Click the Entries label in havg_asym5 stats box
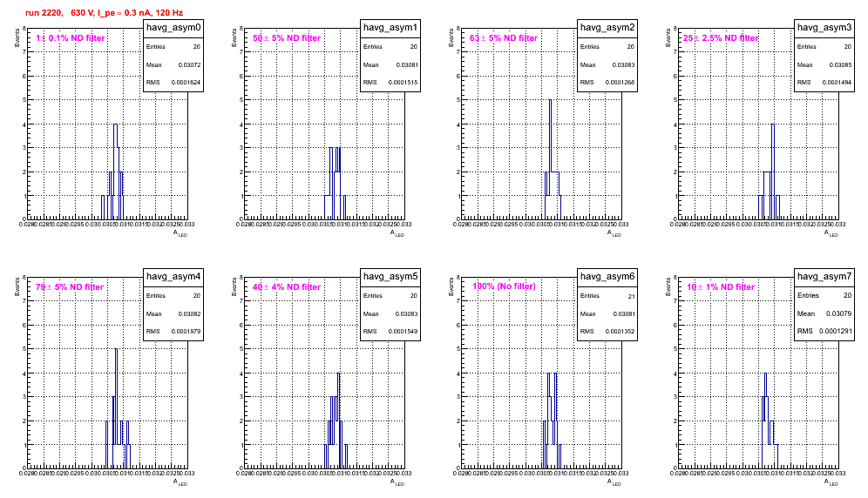Viewport: 868px width, 498px height. coord(373,296)
